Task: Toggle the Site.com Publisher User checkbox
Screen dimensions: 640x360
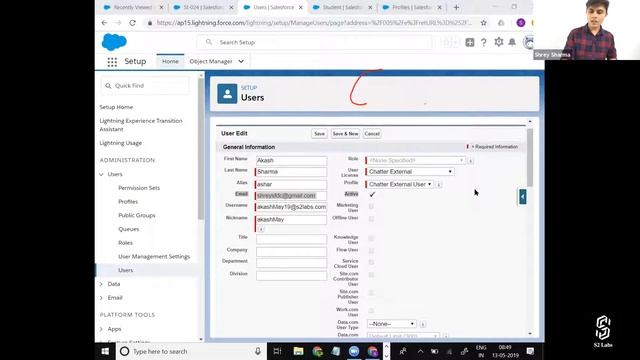Action: pyautogui.click(x=371, y=293)
